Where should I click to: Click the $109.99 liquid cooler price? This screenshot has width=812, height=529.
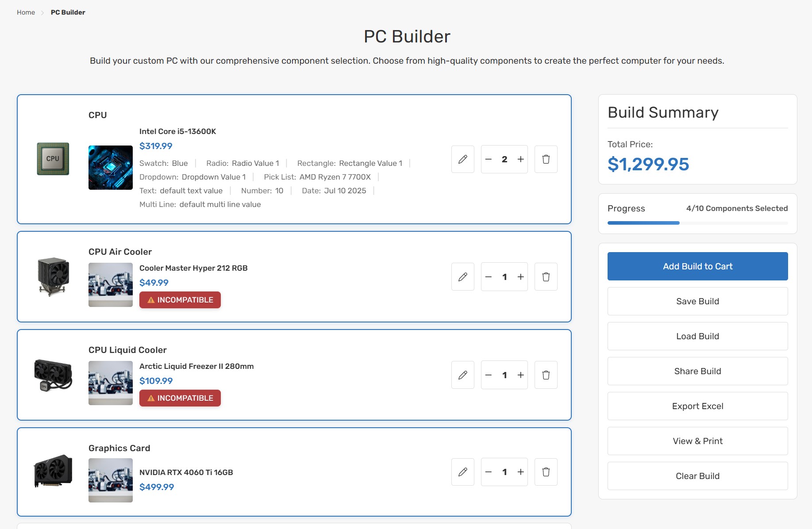point(156,381)
